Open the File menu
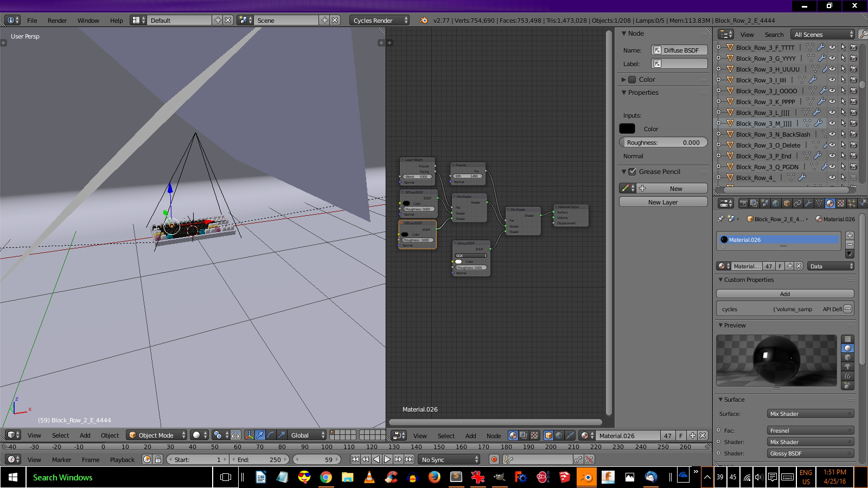868x488 pixels. 32,21
